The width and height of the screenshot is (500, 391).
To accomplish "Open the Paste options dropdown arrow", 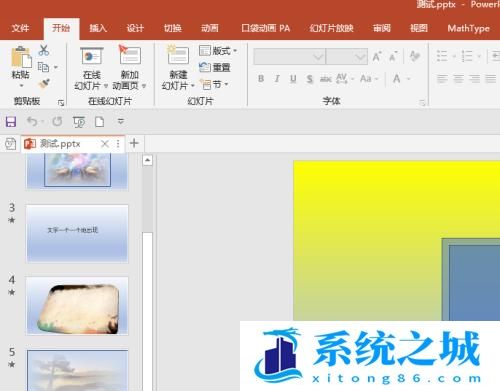I will point(21,86).
